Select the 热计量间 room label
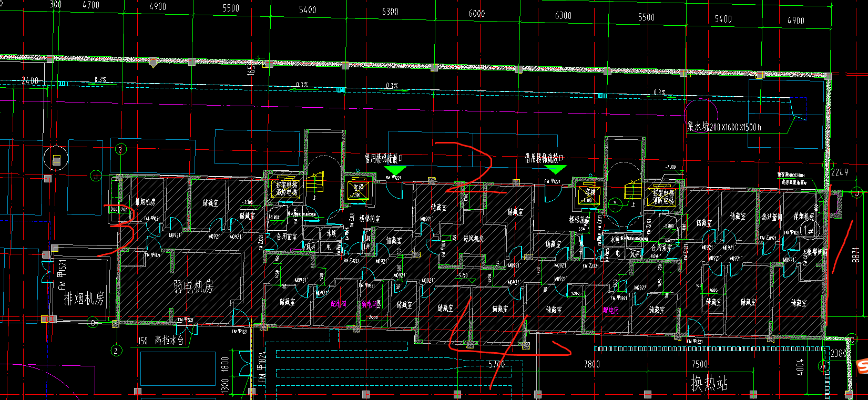The image size is (868, 400). click(772, 217)
